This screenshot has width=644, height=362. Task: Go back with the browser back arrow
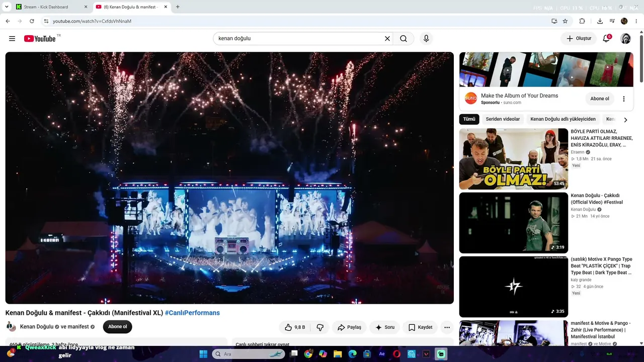tap(8, 21)
